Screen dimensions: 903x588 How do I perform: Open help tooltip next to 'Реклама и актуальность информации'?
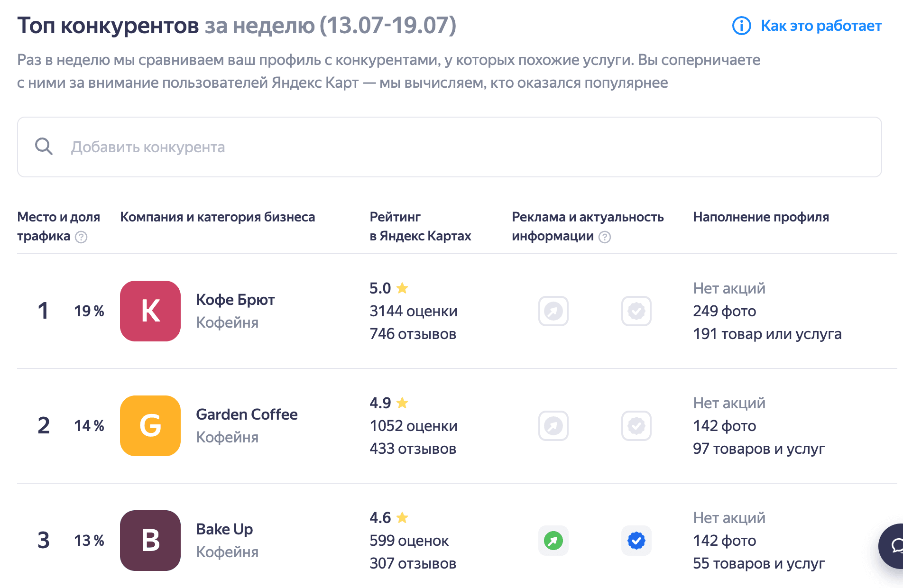[x=605, y=237]
